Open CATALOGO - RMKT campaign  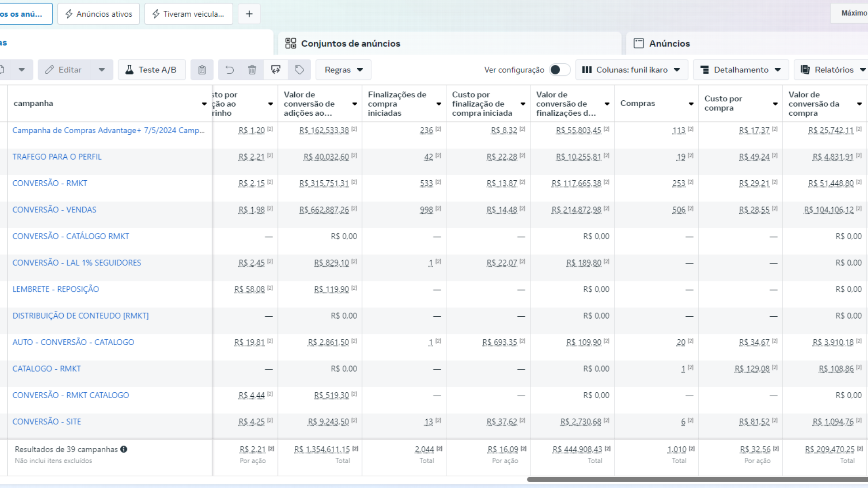click(47, 369)
